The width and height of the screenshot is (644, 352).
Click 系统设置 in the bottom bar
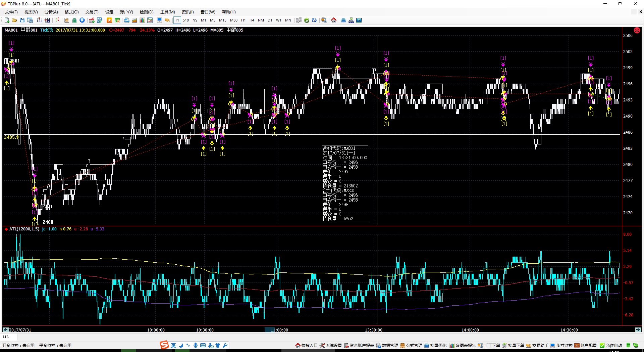(x=331, y=345)
